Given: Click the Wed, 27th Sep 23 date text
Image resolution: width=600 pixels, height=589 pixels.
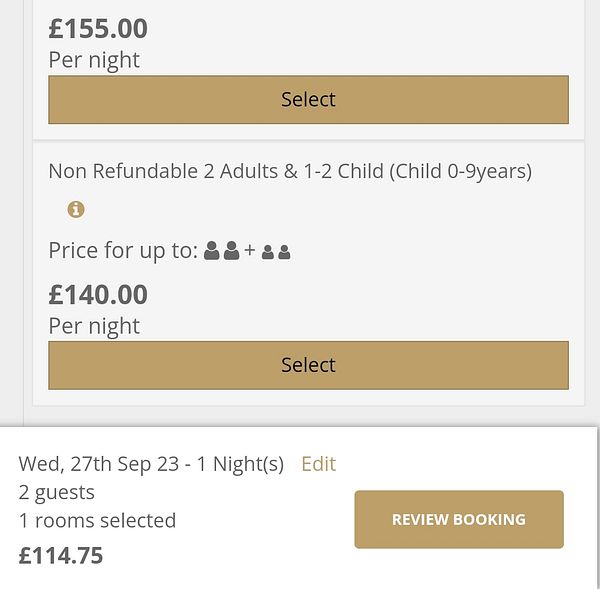Looking at the screenshot, I should [151, 464].
